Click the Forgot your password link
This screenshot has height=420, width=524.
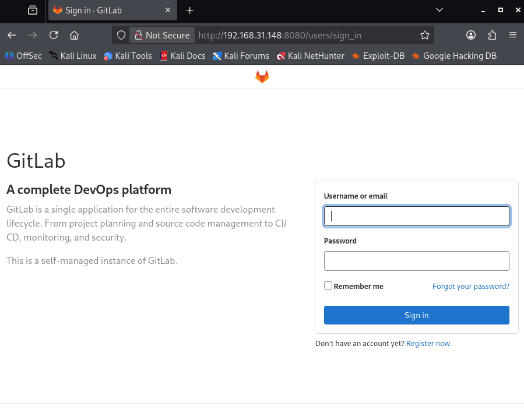(470, 286)
